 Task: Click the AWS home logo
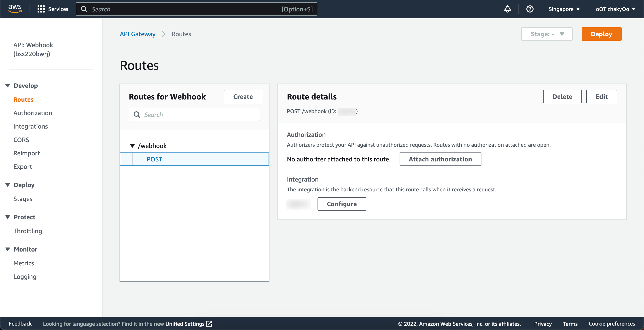tap(15, 8)
